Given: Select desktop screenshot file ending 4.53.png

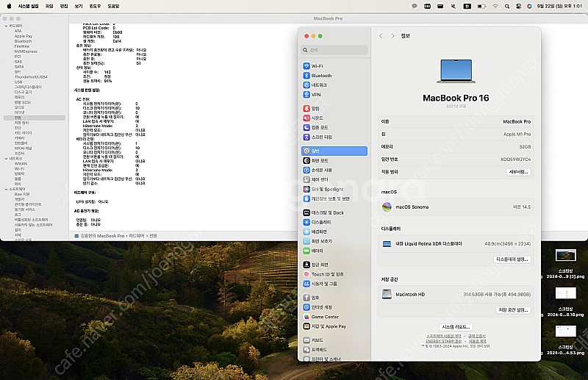Looking at the screenshot, I should 565,340.
